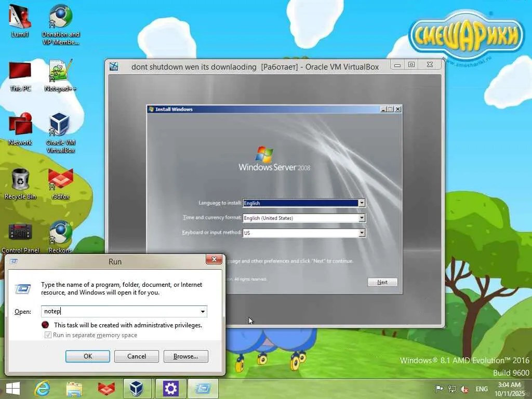Open network status tray icon
The height and width of the screenshot is (399, 532).
pyautogui.click(x=452, y=389)
